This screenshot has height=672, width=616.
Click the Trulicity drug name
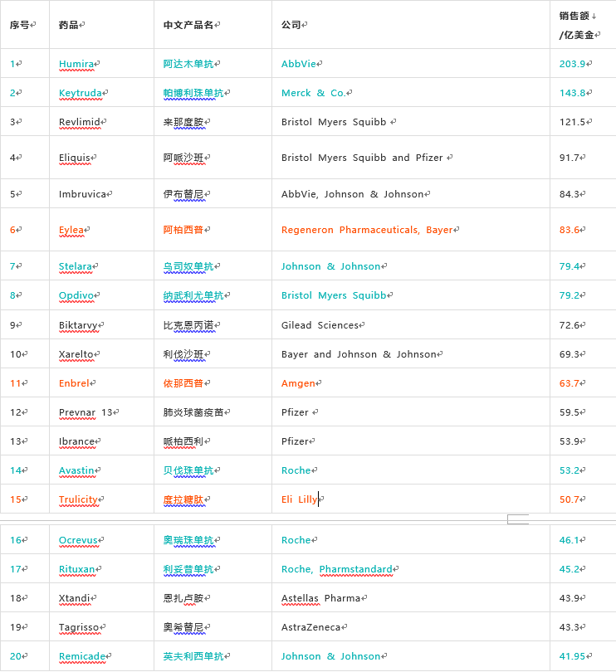coord(79,499)
